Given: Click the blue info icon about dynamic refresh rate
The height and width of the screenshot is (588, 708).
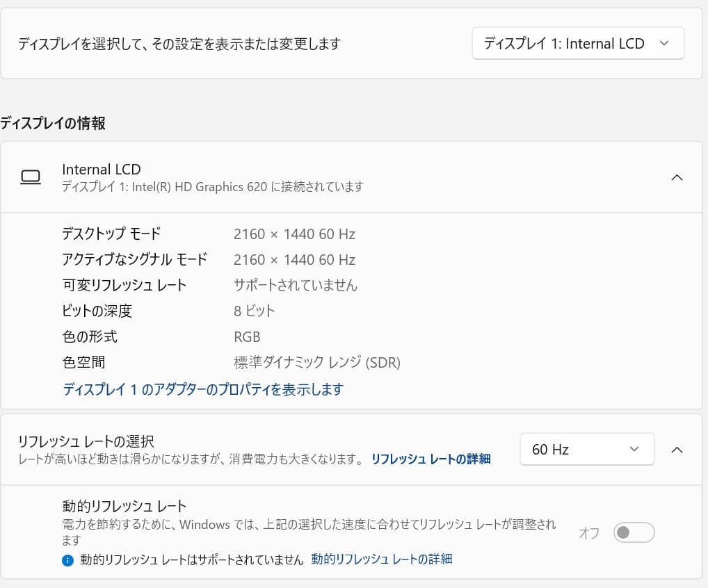Looking at the screenshot, I should (67, 560).
